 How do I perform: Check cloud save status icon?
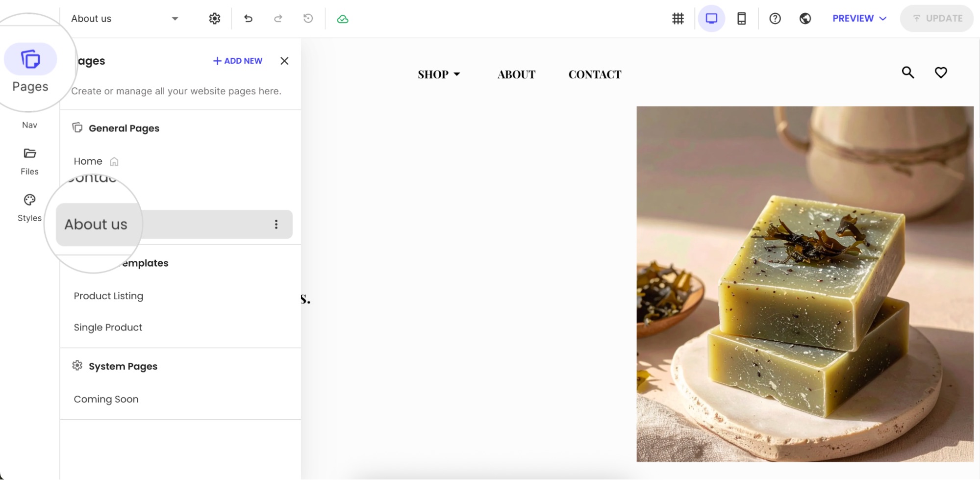(343, 19)
